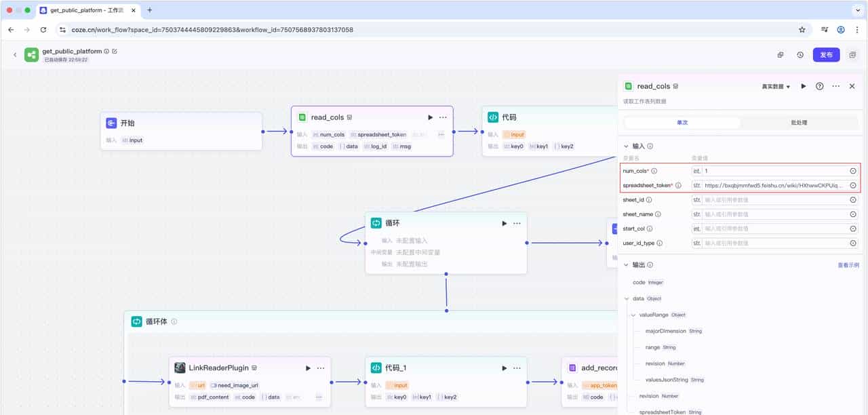Viewport: 868px width, 415px height.
Task: Switch to the 批处理 tab
Action: (x=799, y=123)
